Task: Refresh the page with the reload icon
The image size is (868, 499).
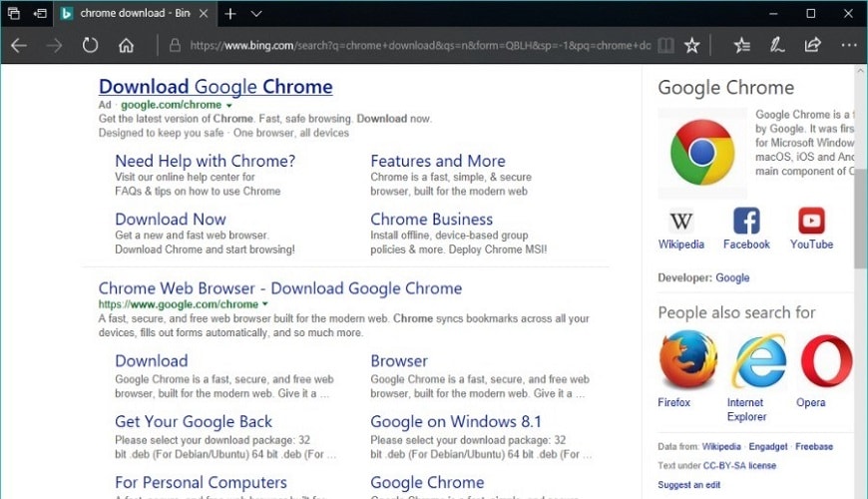Action: click(x=90, y=45)
